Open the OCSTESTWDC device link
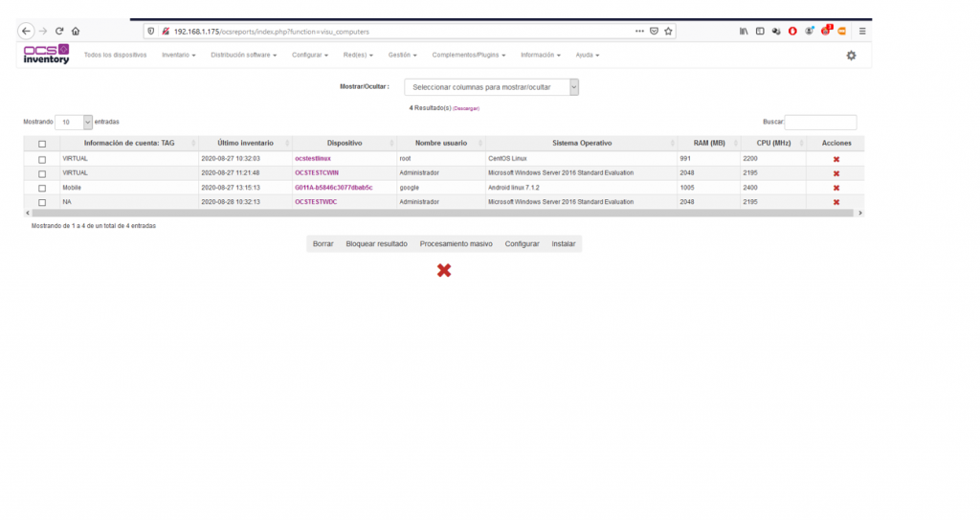980x520 pixels. click(x=316, y=202)
